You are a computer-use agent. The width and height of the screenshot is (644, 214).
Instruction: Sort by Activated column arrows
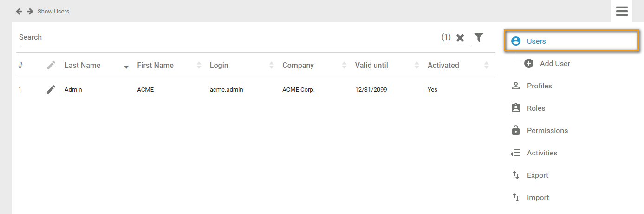(x=486, y=66)
